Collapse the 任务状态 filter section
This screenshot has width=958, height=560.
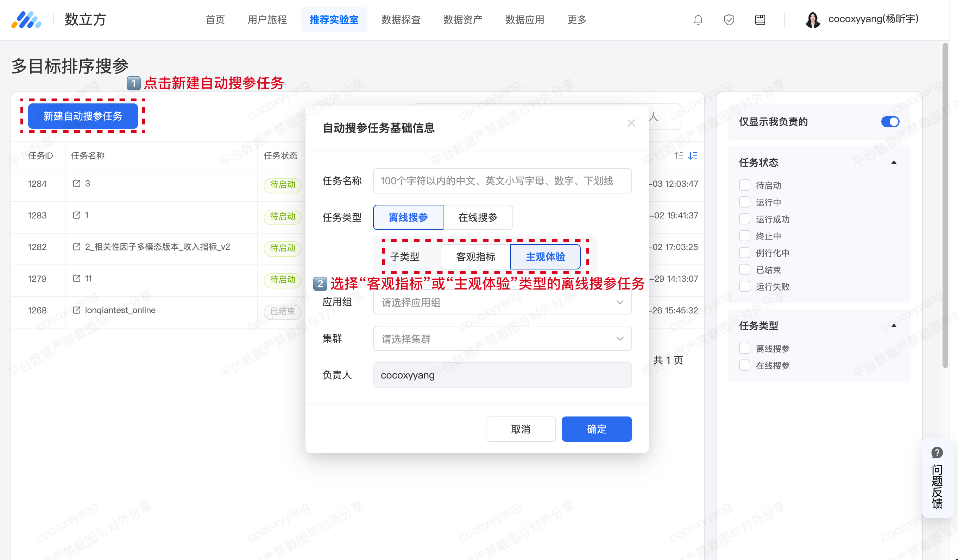tap(894, 163)
